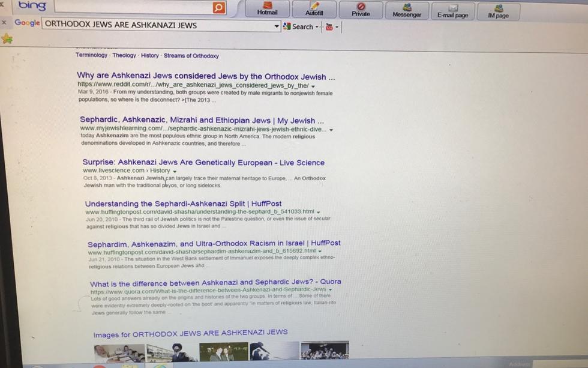Open the Theology sitelink
The height and width of the screenshot is (368, 588).
pyautogui.click(x=124, y=55)
